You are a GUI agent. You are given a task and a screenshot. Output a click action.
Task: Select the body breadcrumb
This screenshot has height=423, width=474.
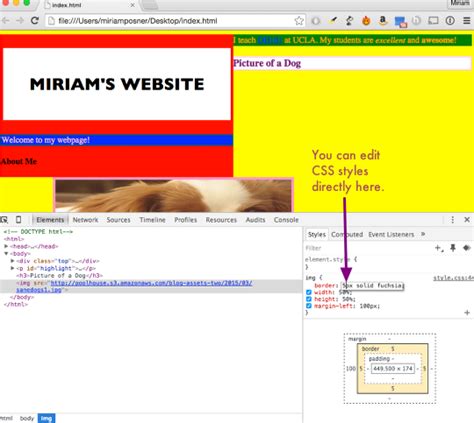27,418
